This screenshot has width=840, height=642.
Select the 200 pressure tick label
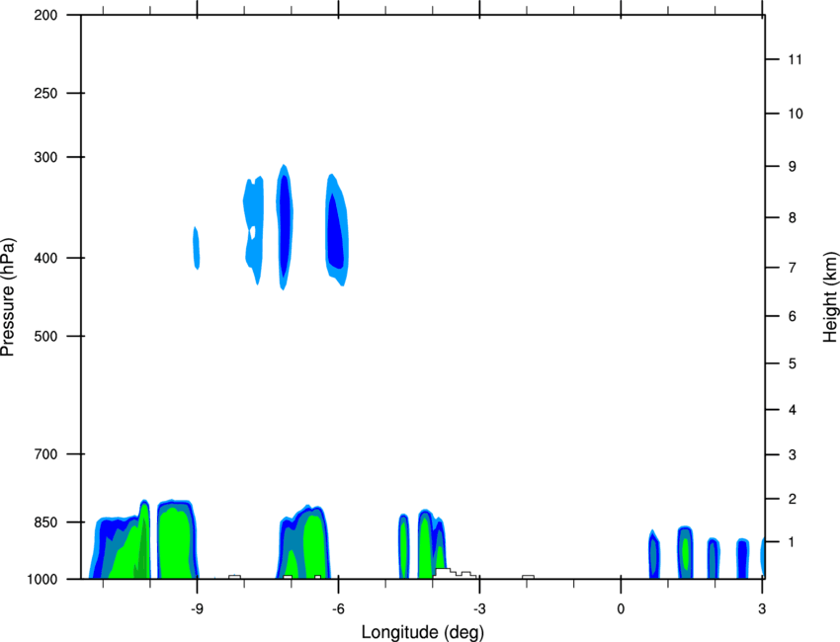45,15
